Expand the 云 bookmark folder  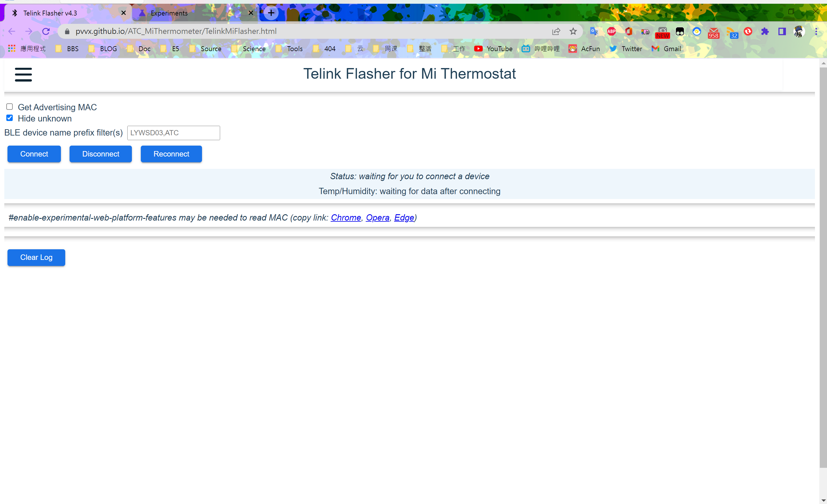[x=354, y=49]
